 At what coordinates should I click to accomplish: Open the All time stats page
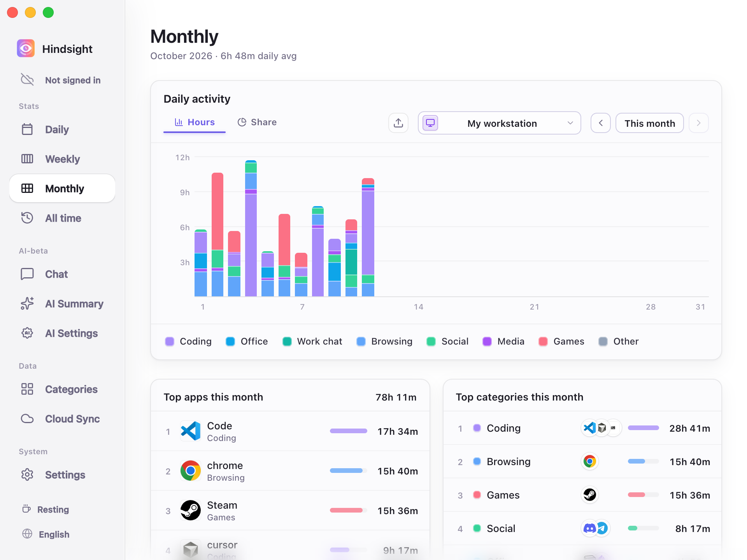click(62, 218)
